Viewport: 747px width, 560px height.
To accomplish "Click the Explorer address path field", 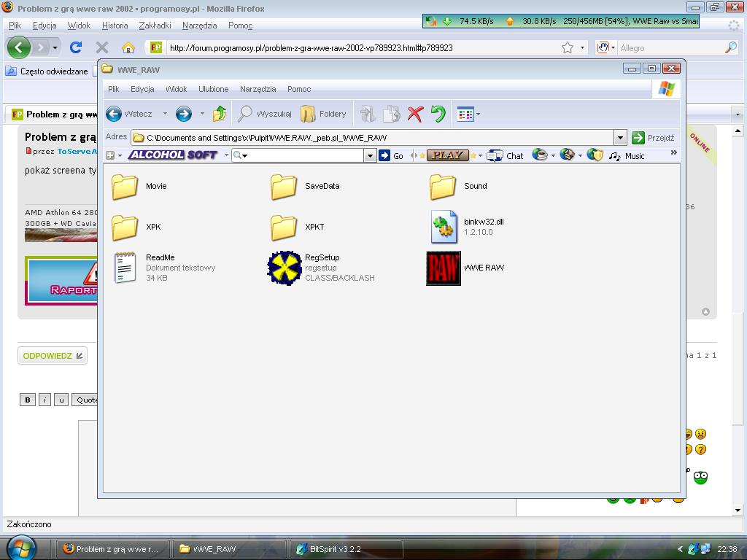I will click(373, 138).
